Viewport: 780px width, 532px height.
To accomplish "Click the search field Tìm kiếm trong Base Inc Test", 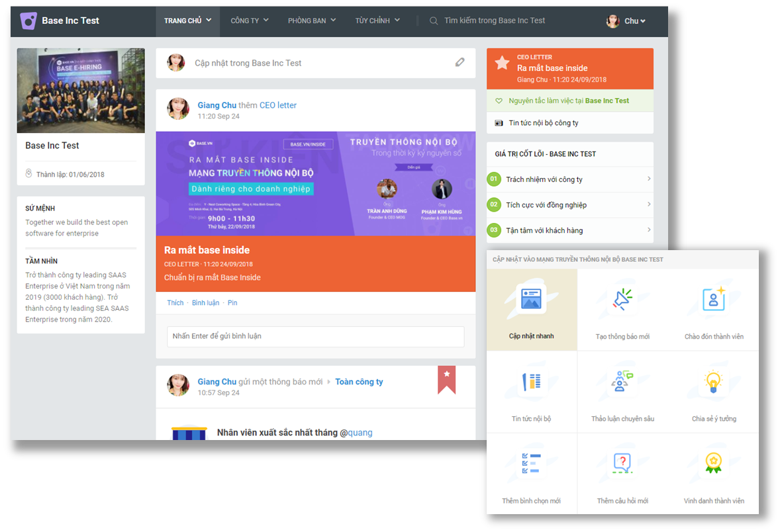I will point(495,21).
